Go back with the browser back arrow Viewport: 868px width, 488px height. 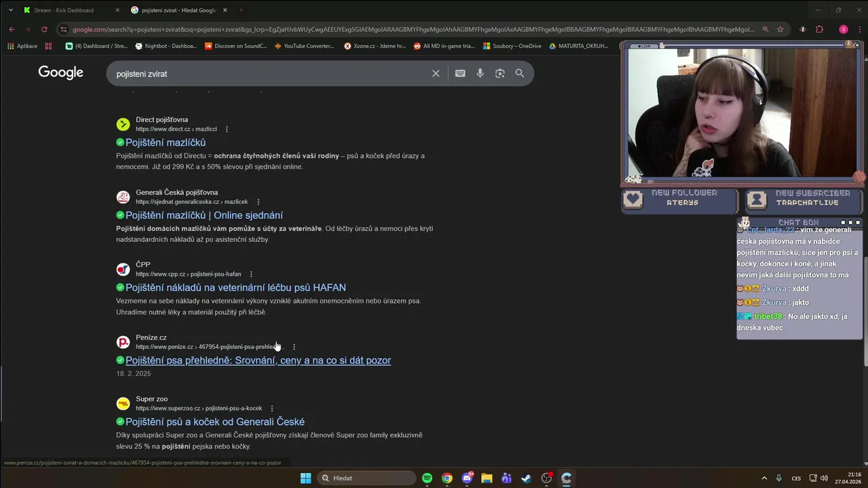click(12, 29)
